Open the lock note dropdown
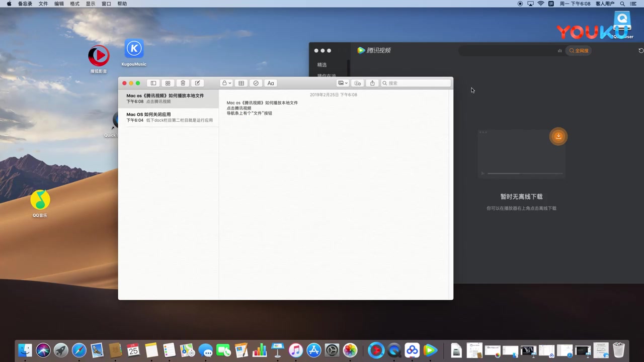This screenshot has height=362, width=644. pos(226,83)
